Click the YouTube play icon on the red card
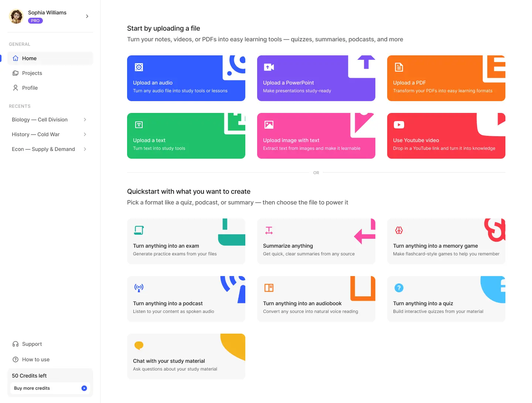 tap(399, 125)
